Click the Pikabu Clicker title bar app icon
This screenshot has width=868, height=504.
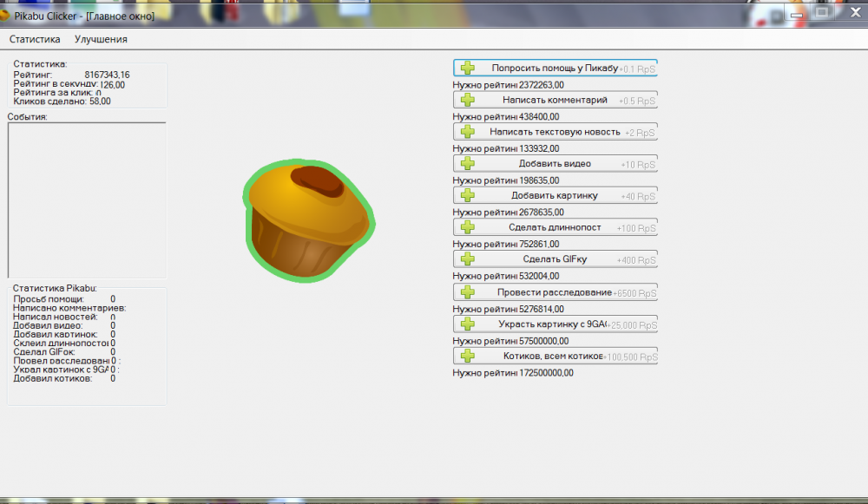(x=5, y=16)
